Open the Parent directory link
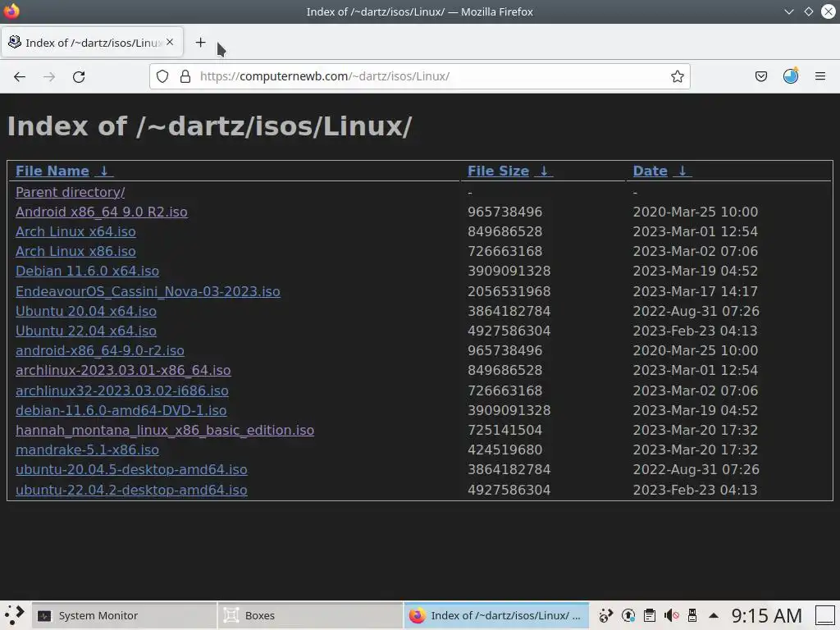The height and width of the screenshot is (630, 840). pos(71,192)
